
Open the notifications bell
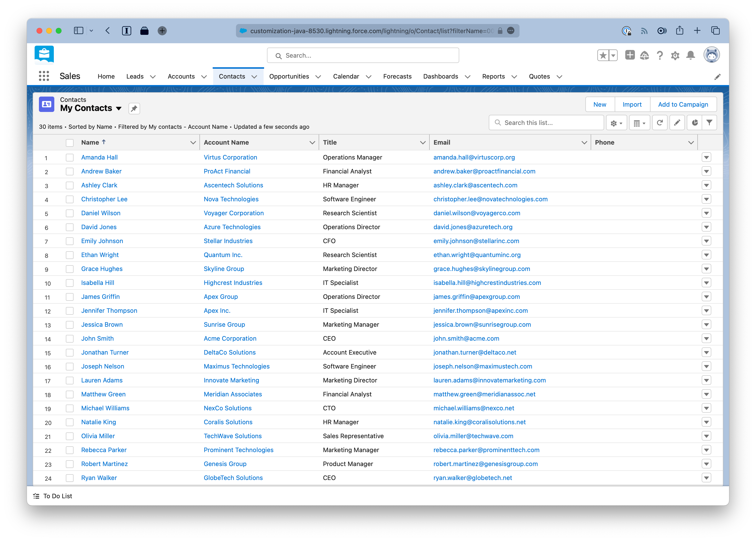click(690, 55)
